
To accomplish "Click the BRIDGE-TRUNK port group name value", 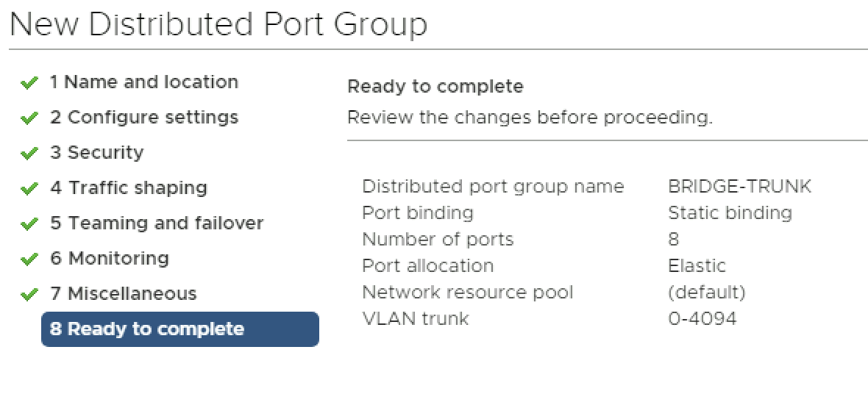I will point(739,187).
